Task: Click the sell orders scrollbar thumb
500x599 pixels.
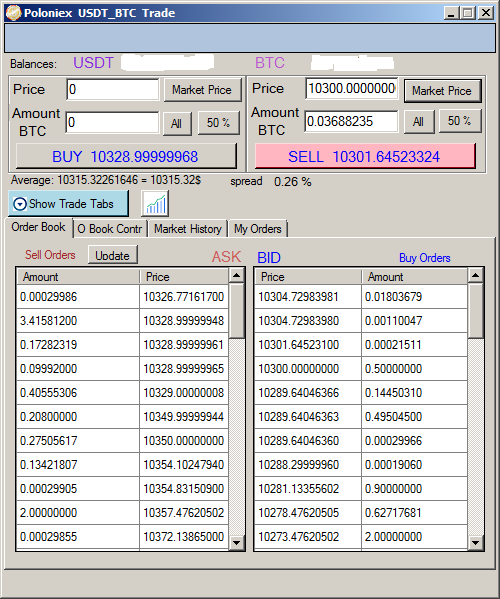Action: (x=236, y=311)
